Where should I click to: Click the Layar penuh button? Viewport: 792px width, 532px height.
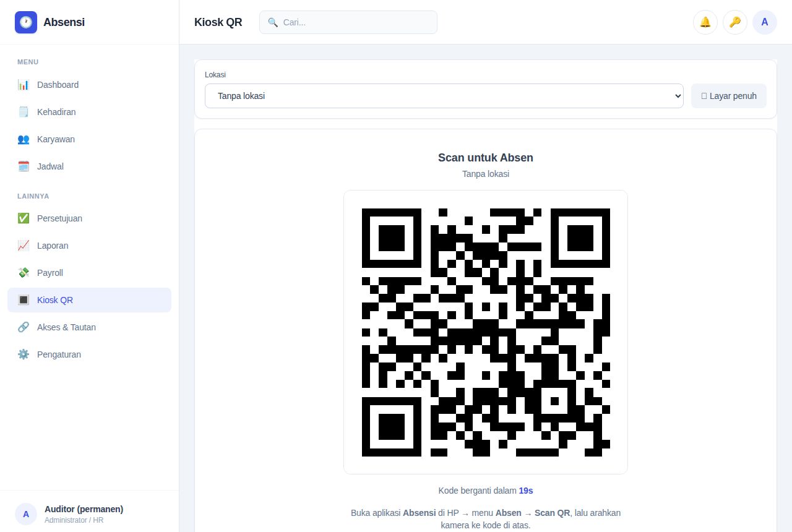729,96
